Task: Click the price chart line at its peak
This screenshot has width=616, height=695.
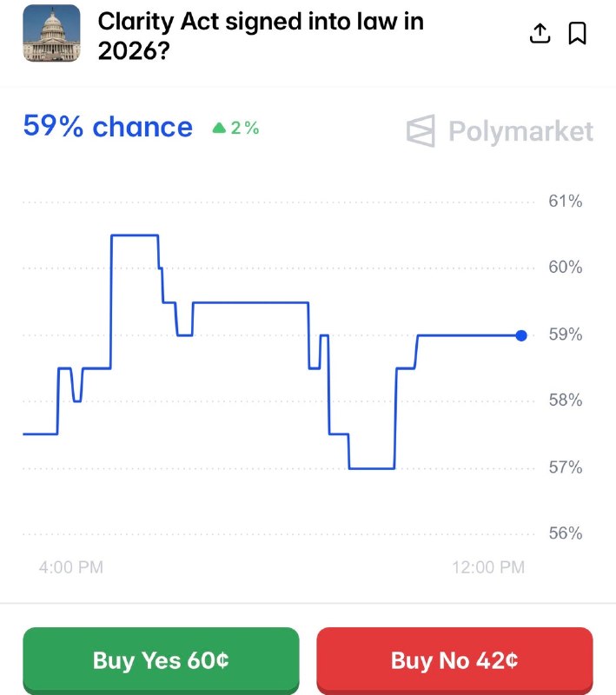Action: [133, 235]
